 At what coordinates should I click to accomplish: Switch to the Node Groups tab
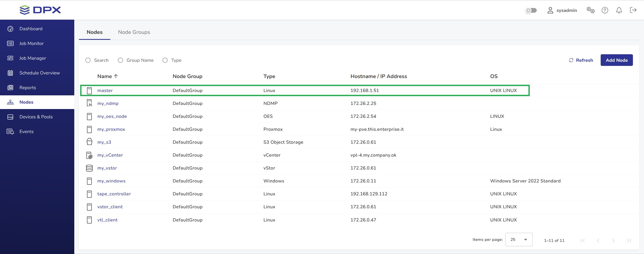pyautogui.click(x=134, y=32)
